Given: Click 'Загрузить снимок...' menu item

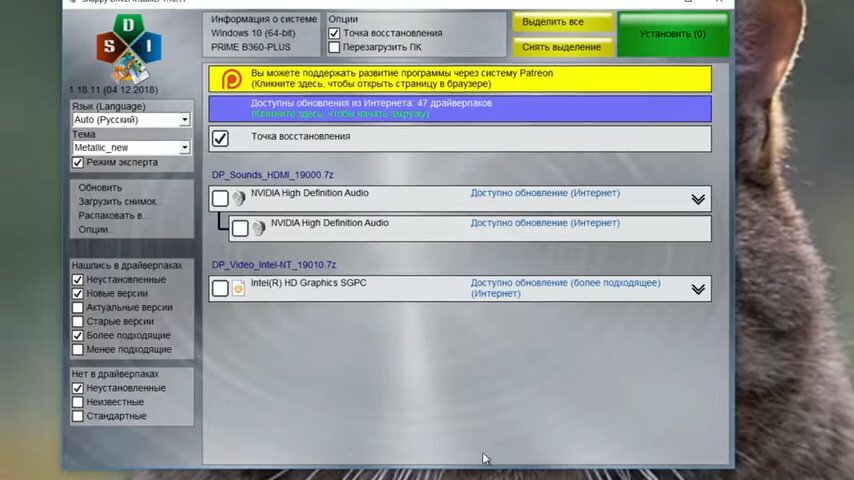Looking at the screenshot, I should click(120, 202).
